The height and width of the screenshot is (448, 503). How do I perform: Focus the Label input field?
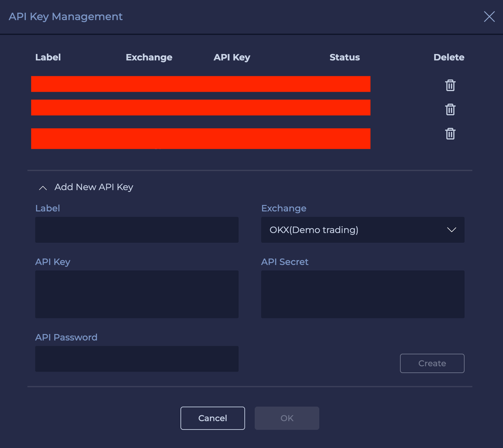click(137, 229)
